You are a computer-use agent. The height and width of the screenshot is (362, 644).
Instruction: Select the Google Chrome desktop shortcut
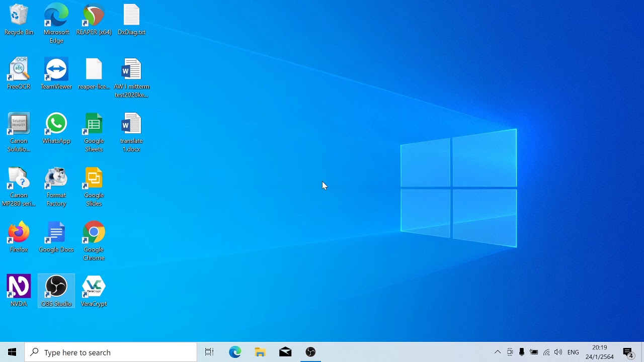coord(94,241)
